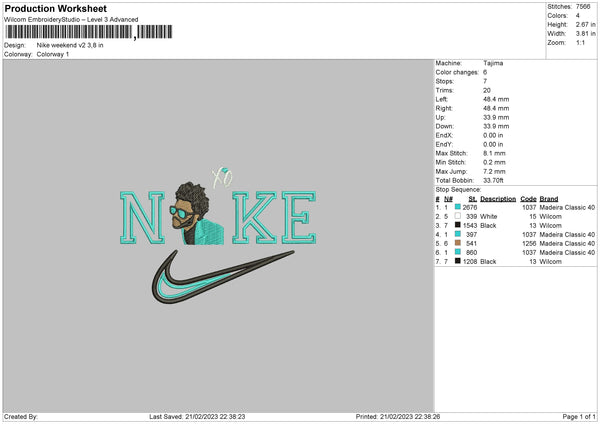Select 'Black' description in the 1543 row
Screen dimensions: 600x424
(488, 226)
